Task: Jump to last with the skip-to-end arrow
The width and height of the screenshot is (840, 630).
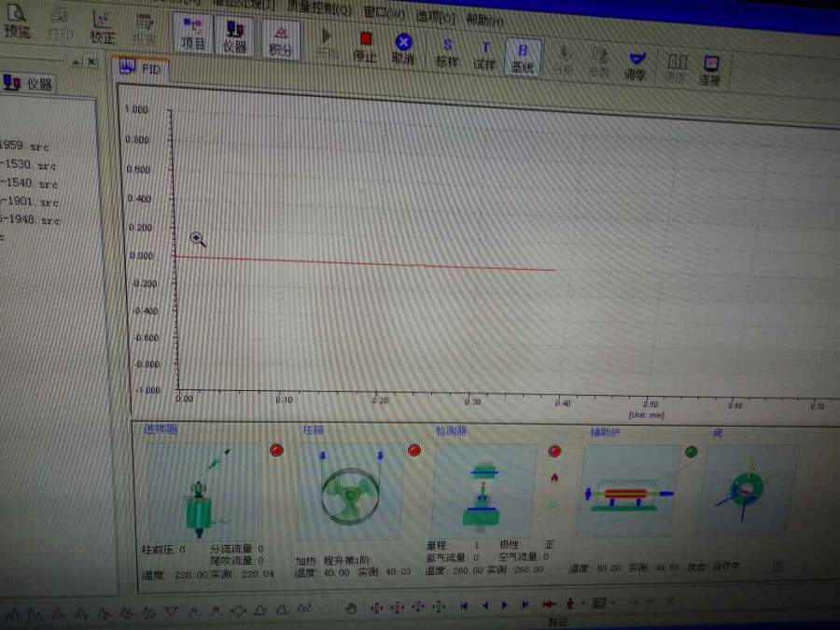Action: coord(525,604)
